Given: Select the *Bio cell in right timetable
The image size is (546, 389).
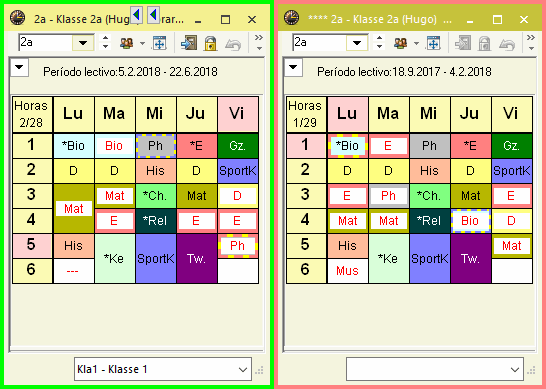Looking at the screenshot, I should (x=348, y=146).
